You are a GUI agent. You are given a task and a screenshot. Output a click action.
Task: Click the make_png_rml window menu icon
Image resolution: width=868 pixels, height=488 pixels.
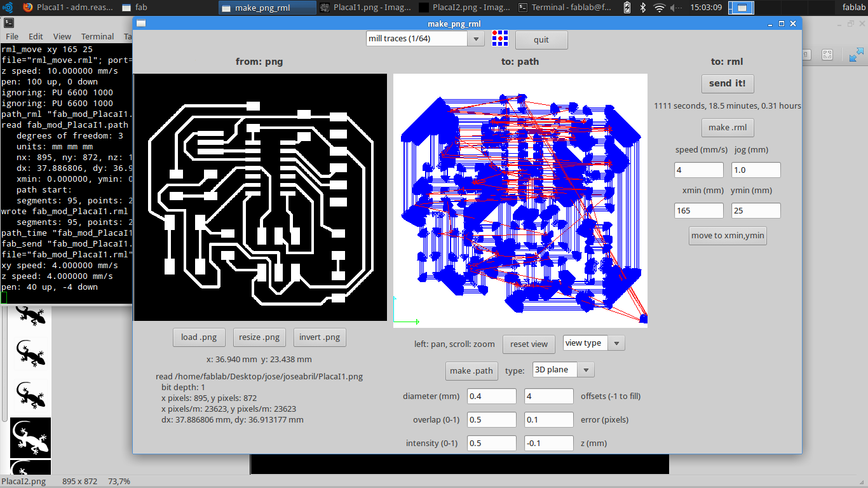point(141,24)
